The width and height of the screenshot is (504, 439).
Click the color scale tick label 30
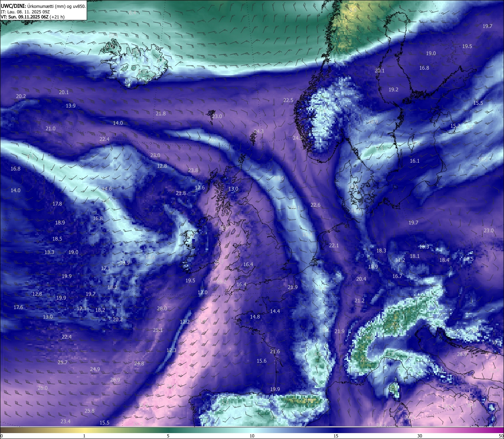420,436
